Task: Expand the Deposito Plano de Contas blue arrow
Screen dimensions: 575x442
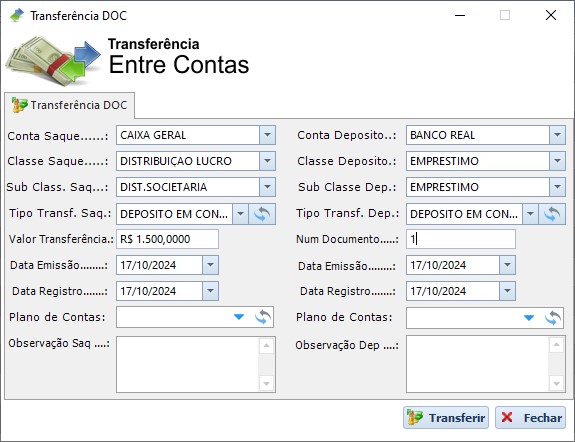Action: tap(529, 318)
